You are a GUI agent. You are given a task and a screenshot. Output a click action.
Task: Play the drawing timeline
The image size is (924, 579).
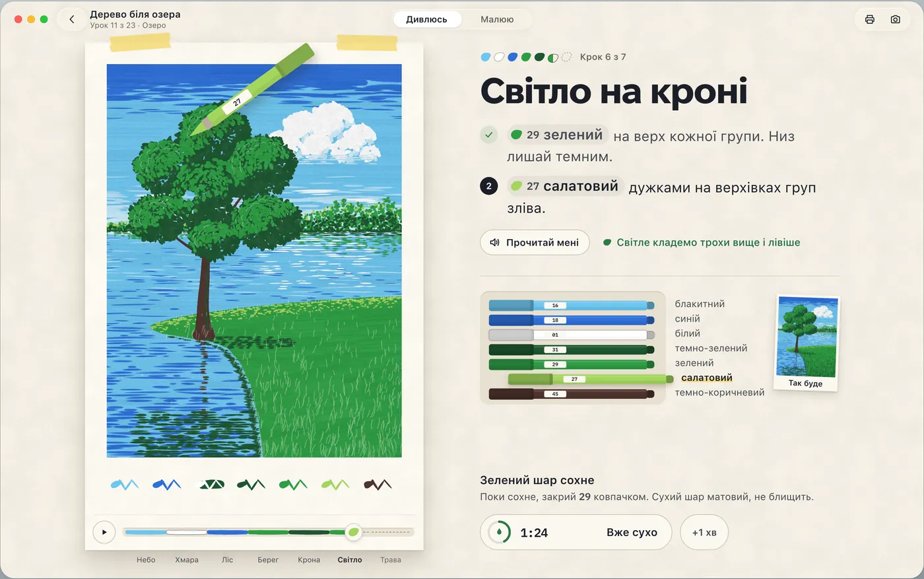[x=104, y=532]
